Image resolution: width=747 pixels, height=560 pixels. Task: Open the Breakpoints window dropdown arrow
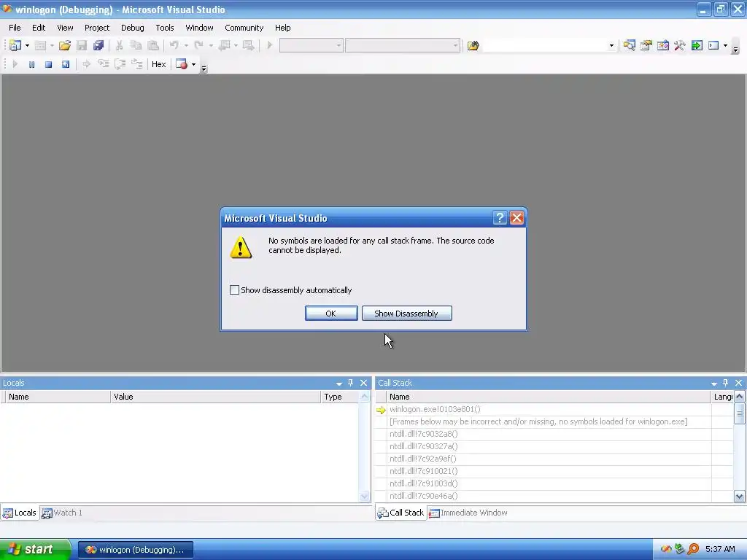click(193, 64)
